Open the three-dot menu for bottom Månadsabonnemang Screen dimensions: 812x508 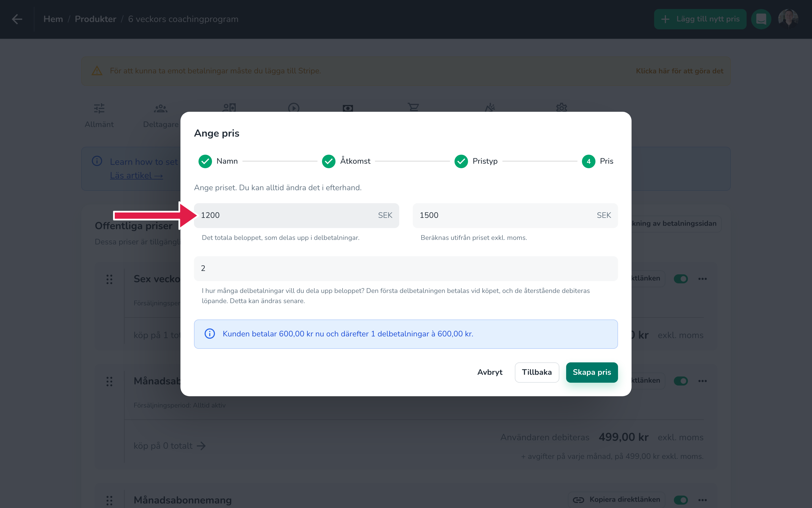click(703, 500)
